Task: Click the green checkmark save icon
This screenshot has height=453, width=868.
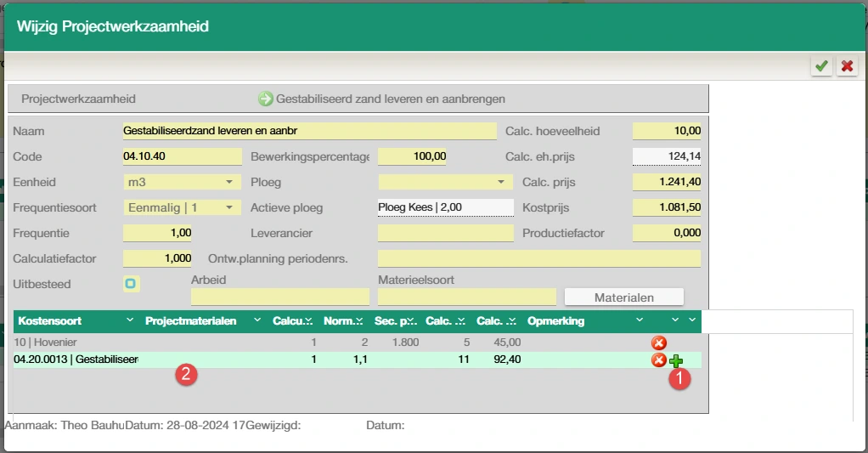Action: tap(821, 66)
